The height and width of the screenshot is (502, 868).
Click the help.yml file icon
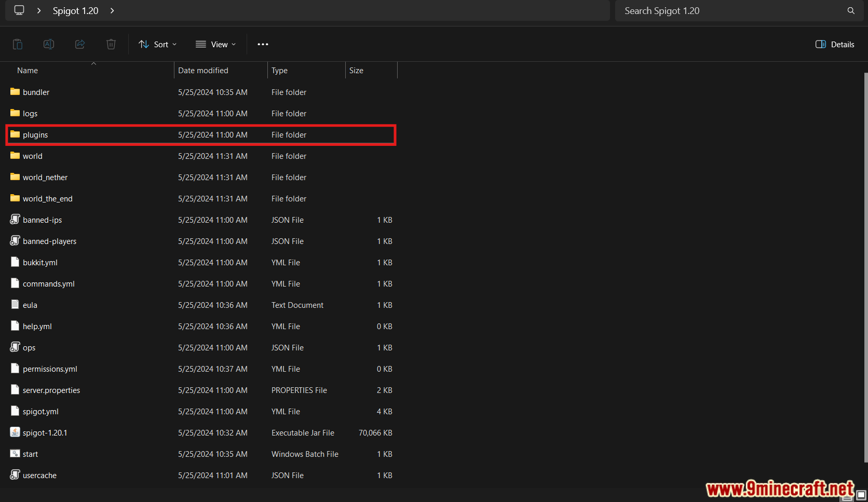(x=15, y=326)
